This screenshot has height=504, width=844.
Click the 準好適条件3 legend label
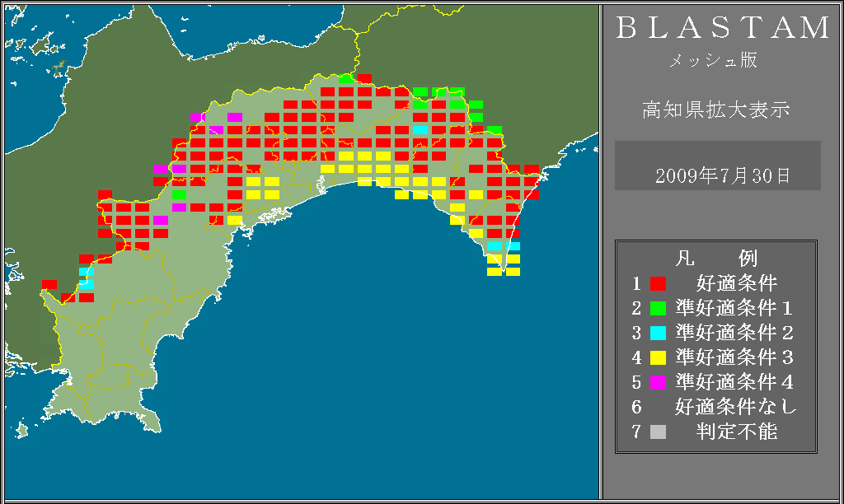pos(734,357)
